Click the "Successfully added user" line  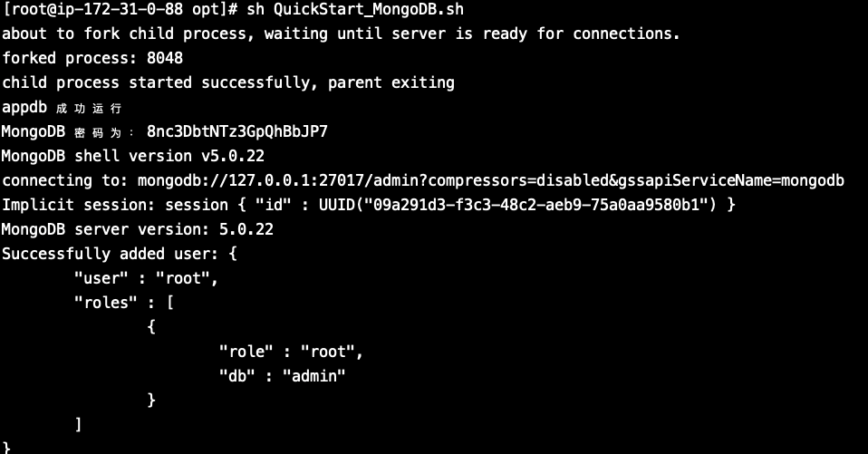tap(110, 254)
